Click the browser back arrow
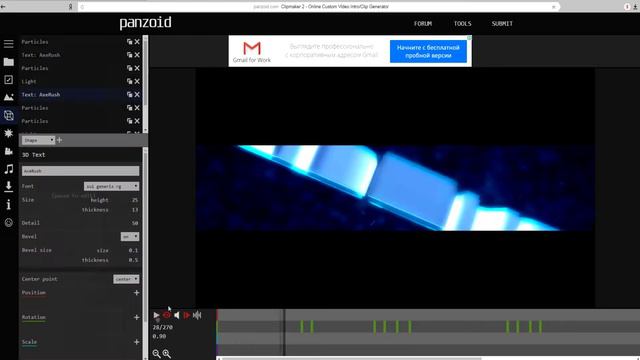Viewport: 640px width, 360px height. coord(3,7)
